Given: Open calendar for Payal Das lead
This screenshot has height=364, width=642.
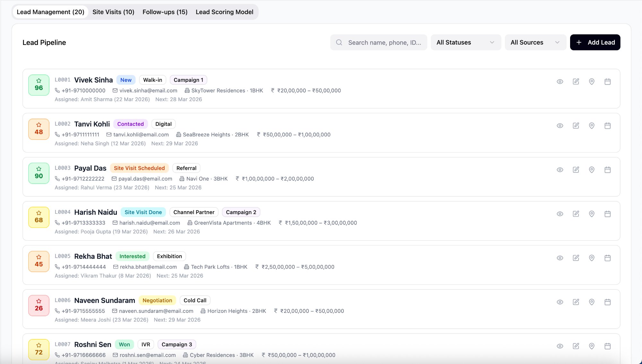Looking at the screenshot, I should [607, 169].
